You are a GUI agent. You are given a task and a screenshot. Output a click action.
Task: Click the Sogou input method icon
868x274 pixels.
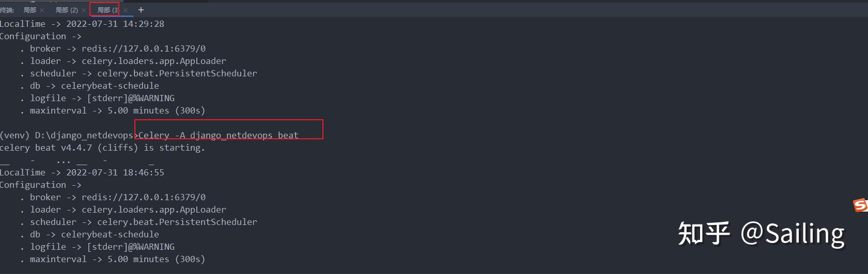pos(860,205)
